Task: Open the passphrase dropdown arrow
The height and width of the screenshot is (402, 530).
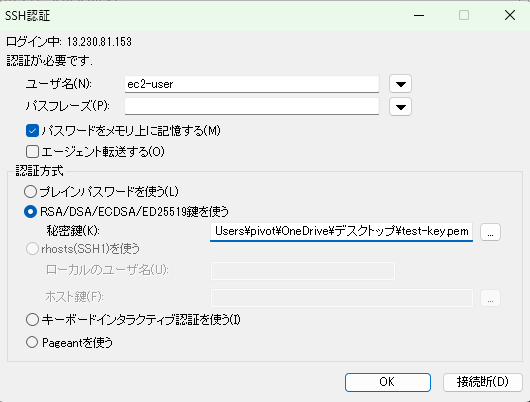Action: [x=400, y=107]
